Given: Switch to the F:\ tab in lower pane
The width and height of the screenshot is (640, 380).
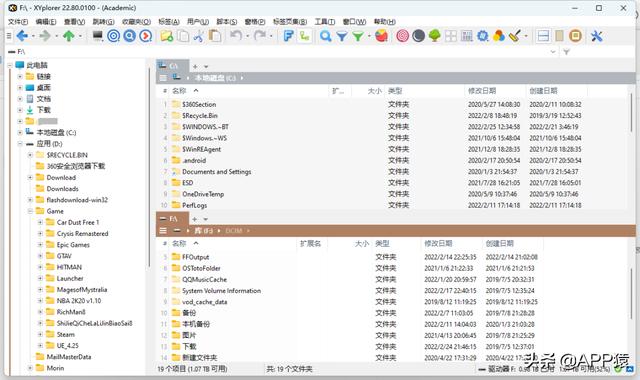Looking at the screenshot, I should pyautogui.click(x=172, y=219).
